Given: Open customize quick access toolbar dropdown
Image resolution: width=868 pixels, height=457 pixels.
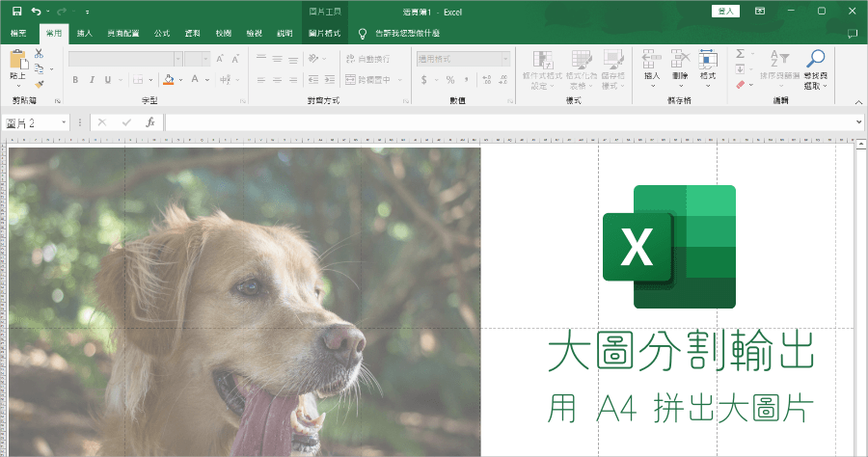Looking at the screenshot, I should (x=88, y=12).
